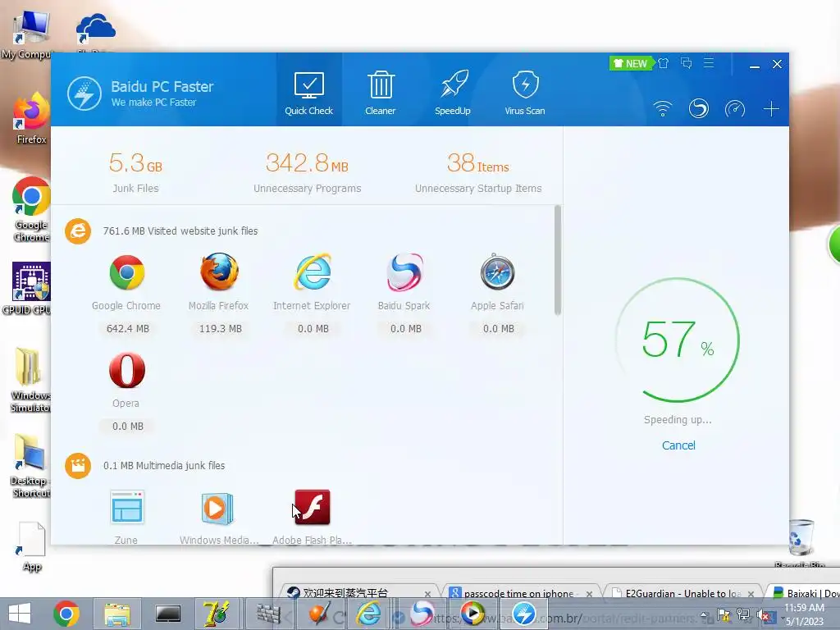Click the Wi-Fi tool icon

click(663, 109)
